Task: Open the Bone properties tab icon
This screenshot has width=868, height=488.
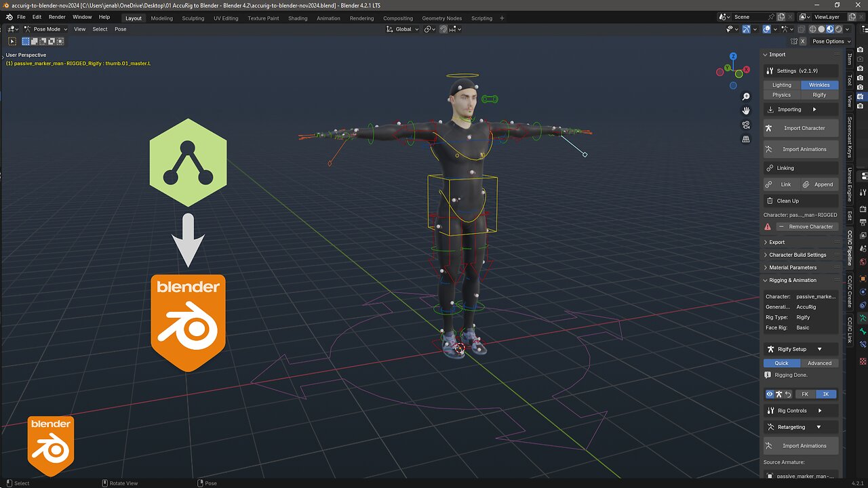Action: [x=862, y=331]
